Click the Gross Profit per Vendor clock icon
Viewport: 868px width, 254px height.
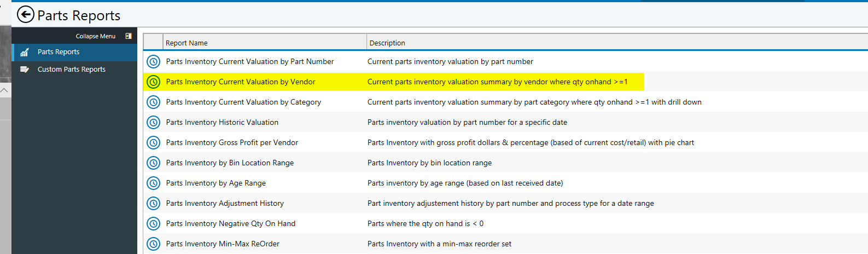pyautogui.click(x=154, y=143)
